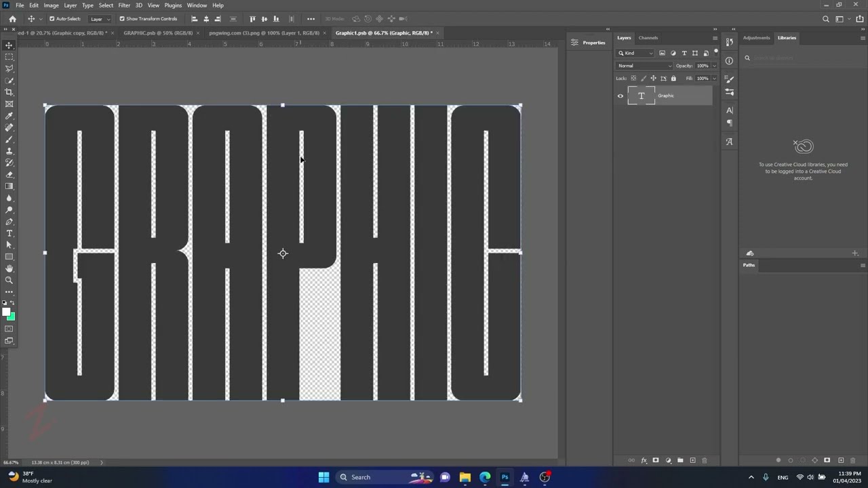Create a new layer icon

click(692, 461)
